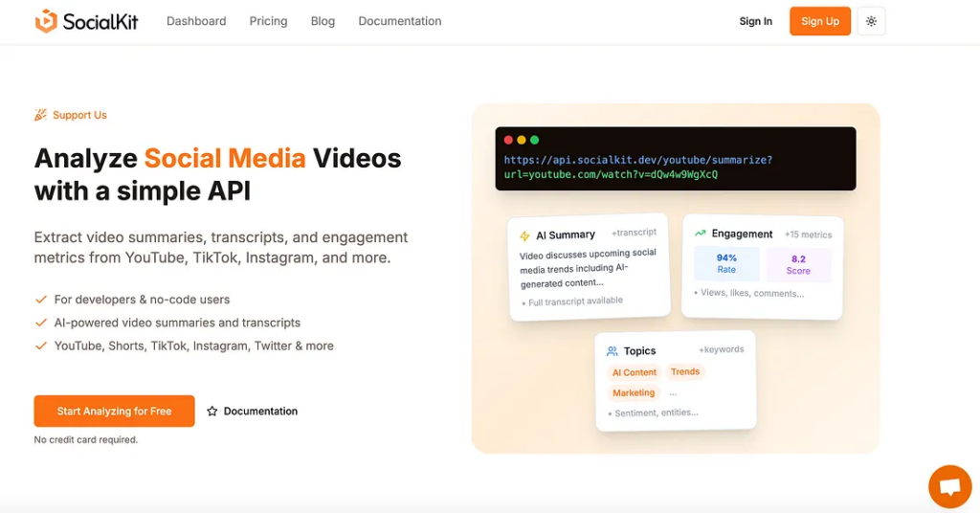Viewport: 980px width, 513px height.
Task: Click the green window dot in code block
Action: [x=534, y=140]
